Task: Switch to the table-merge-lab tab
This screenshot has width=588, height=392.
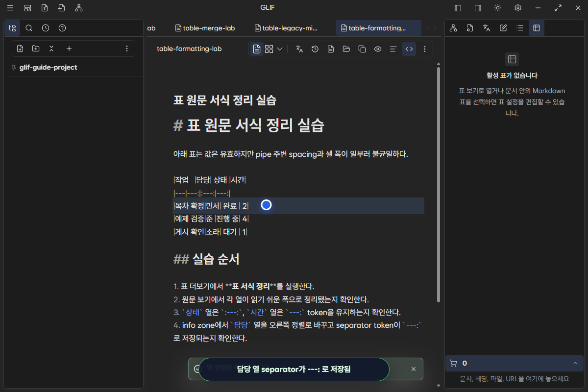Action: [205, 28]
